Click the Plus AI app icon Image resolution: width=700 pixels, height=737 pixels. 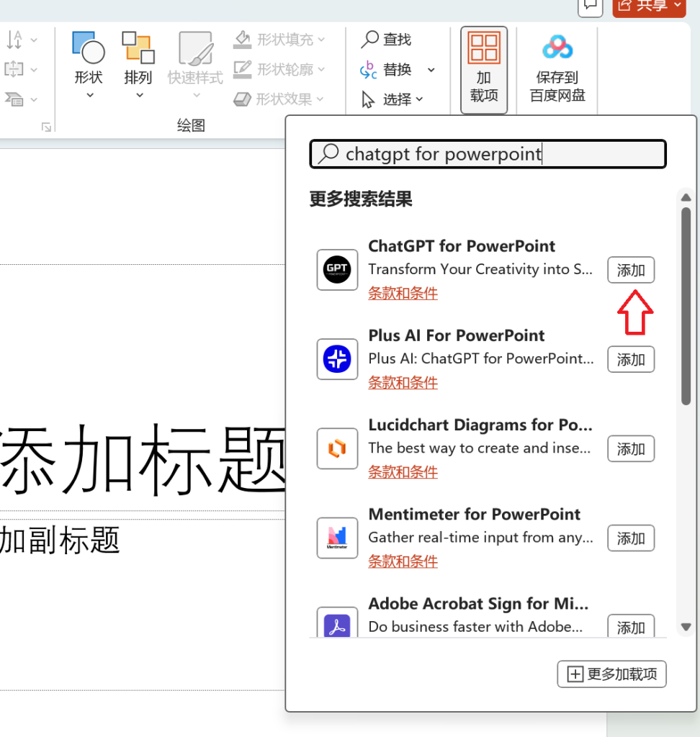337,359
